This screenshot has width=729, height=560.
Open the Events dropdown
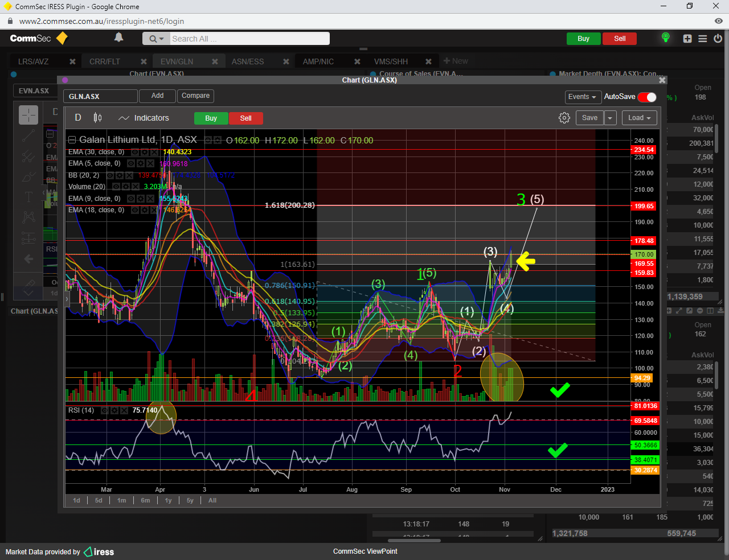pyautogui.click(x=582, y=97)
